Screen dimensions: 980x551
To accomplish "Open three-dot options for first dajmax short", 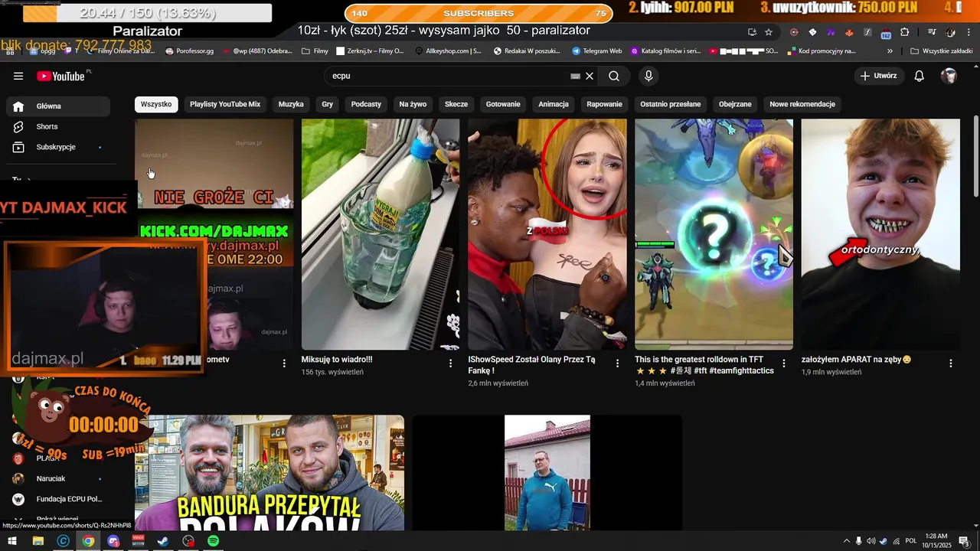I will (284, 364).
